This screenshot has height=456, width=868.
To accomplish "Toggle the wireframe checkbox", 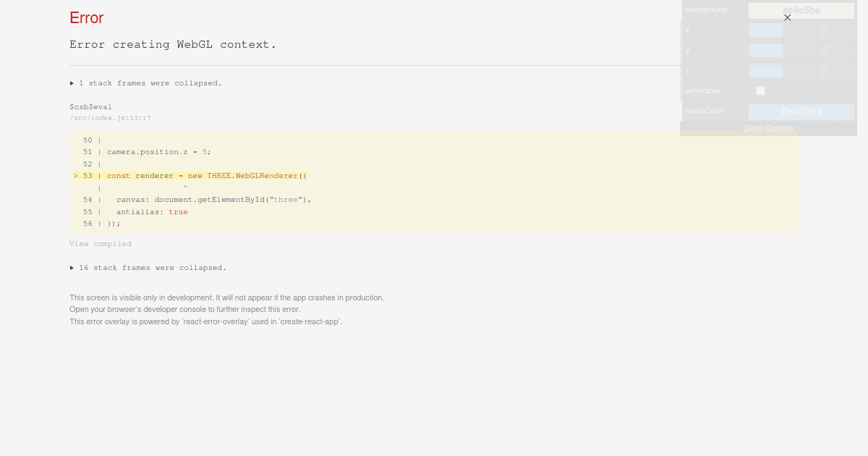I will point(760,90).
